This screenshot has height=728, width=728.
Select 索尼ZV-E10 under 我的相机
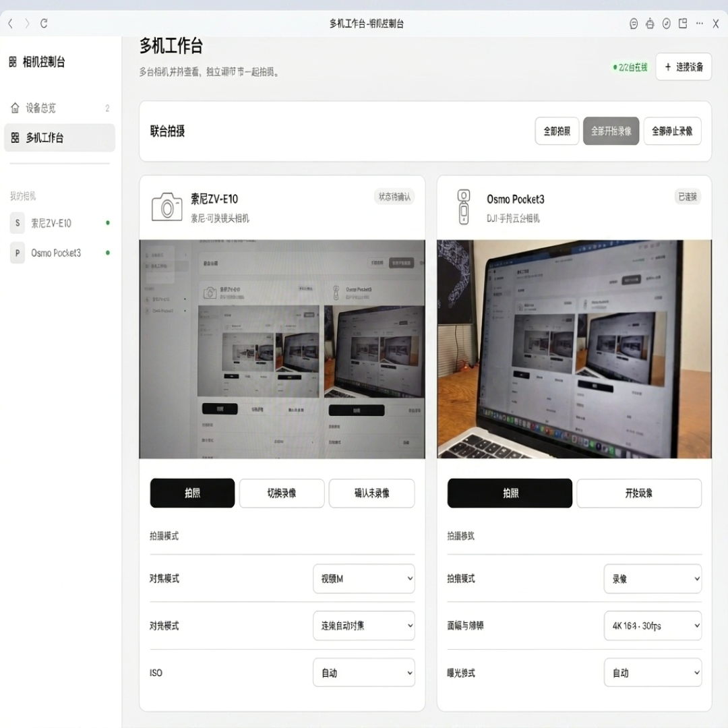tap(59, 223)
